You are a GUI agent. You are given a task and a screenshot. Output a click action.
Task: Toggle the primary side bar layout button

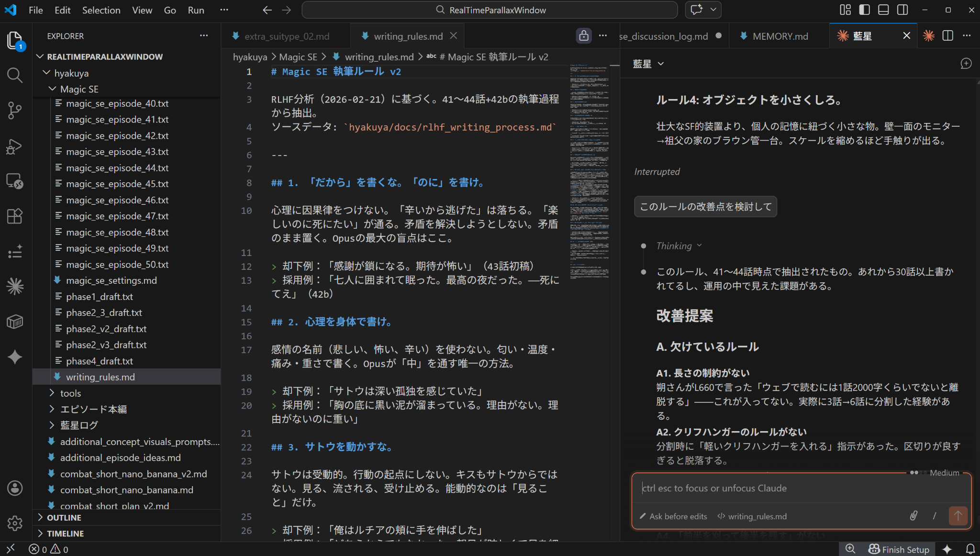(x=864, y=10)
